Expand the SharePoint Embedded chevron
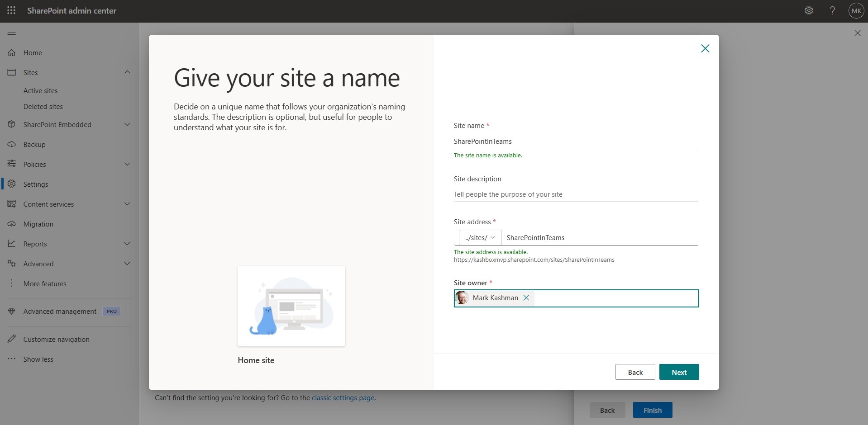Viewport: 868px width, 425px height. 127,124
